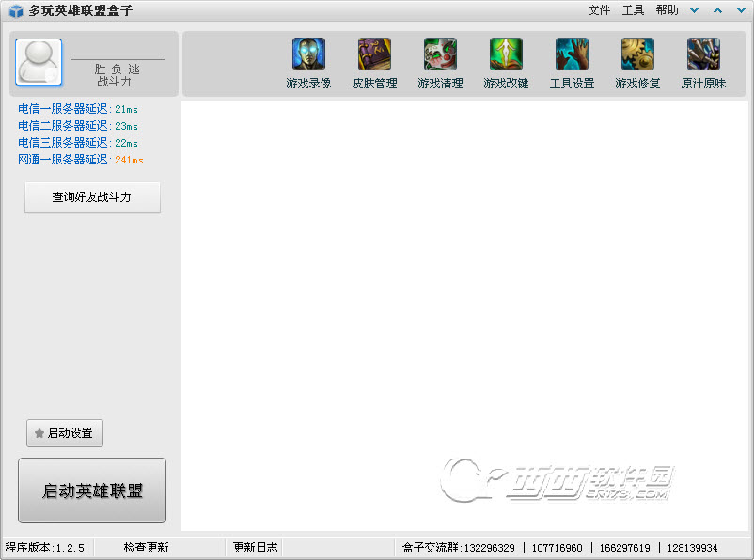Click group number 128139934
754x560 pixels.
[693, 548]
